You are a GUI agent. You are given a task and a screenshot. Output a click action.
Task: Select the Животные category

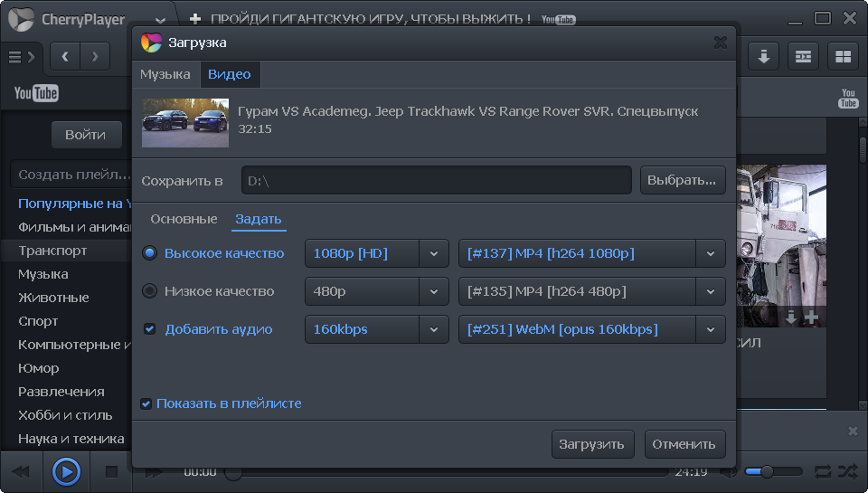53,298
